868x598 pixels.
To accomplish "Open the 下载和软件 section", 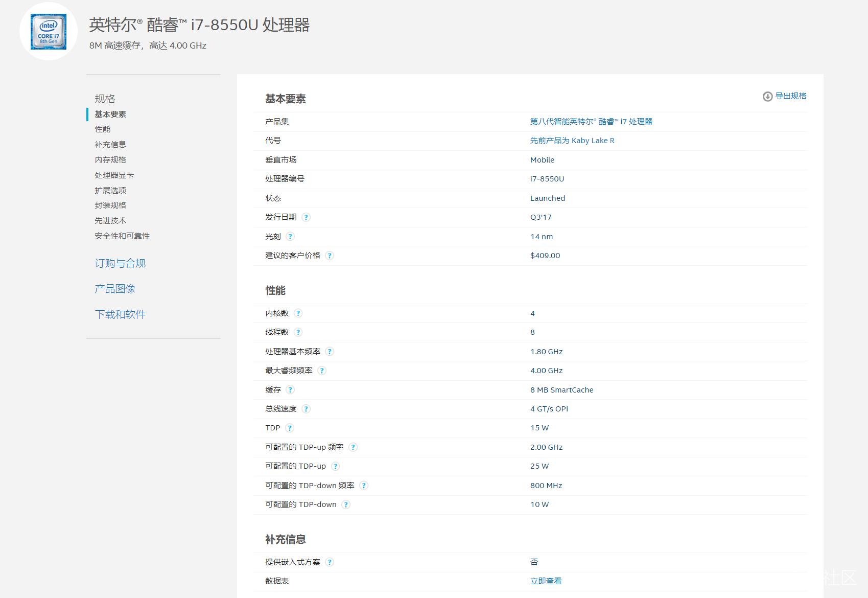I will click(x=120, y=314).
